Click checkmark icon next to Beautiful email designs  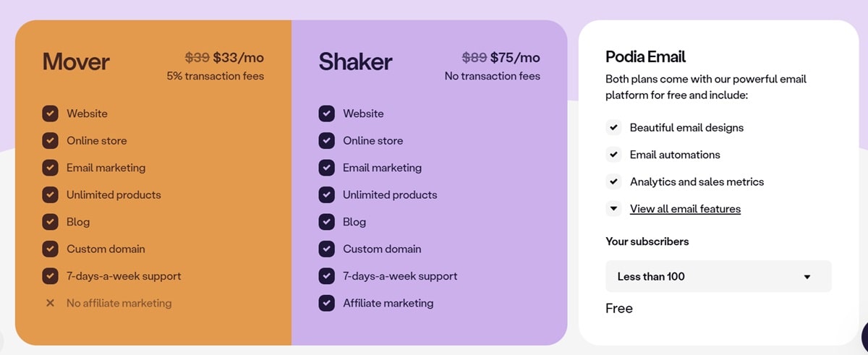[613, 127]
